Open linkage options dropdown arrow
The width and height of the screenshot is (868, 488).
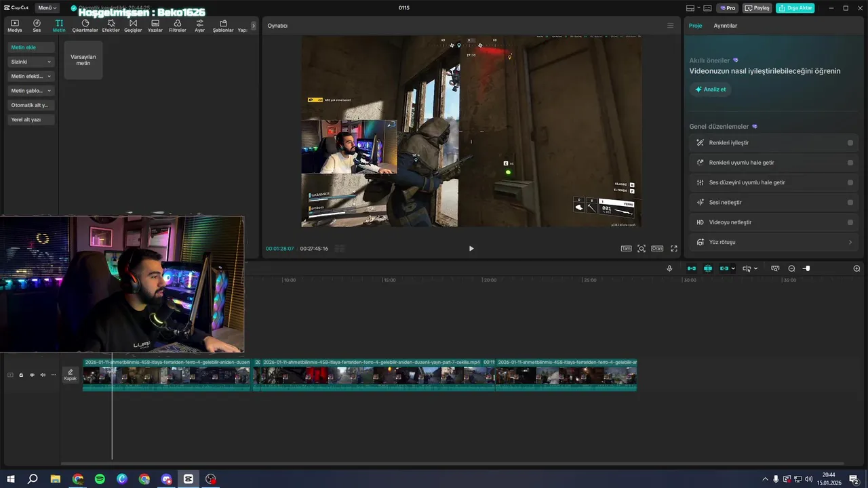(733, 268)
